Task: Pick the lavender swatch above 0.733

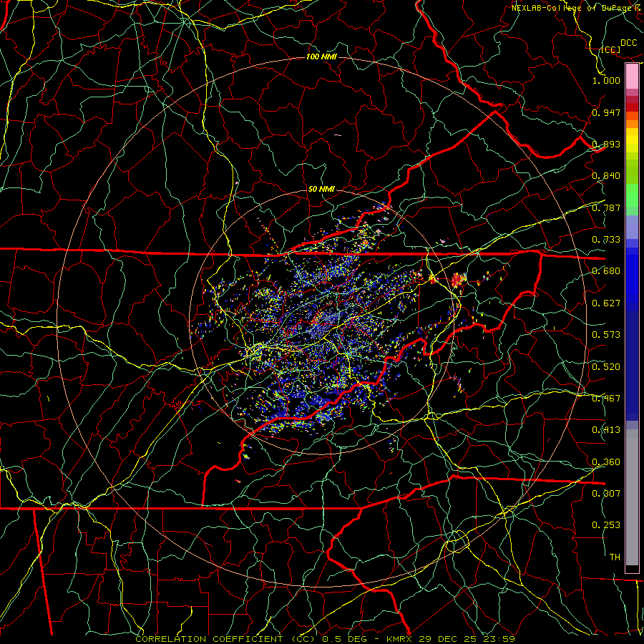Action: 632,227
